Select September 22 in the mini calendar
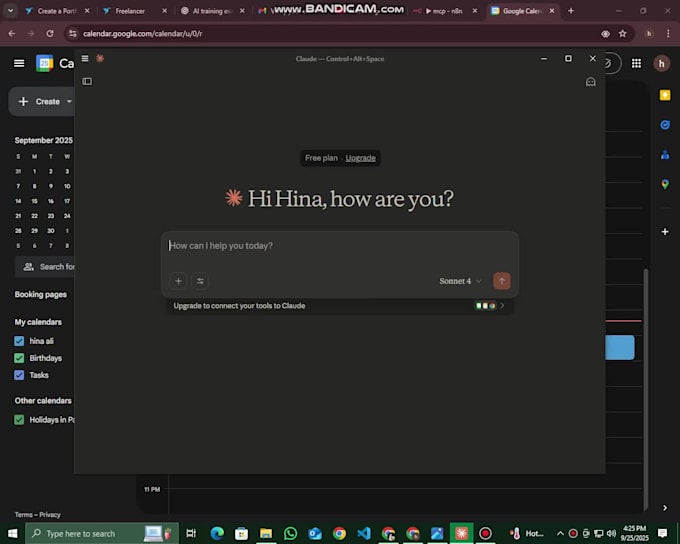The height and width of the screenshot is (544, 680). click(x=34, y=216)
